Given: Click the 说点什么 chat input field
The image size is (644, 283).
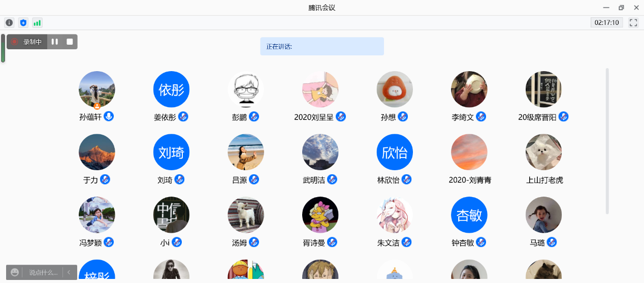Looking at the screenshot, I should pos(43,272).
